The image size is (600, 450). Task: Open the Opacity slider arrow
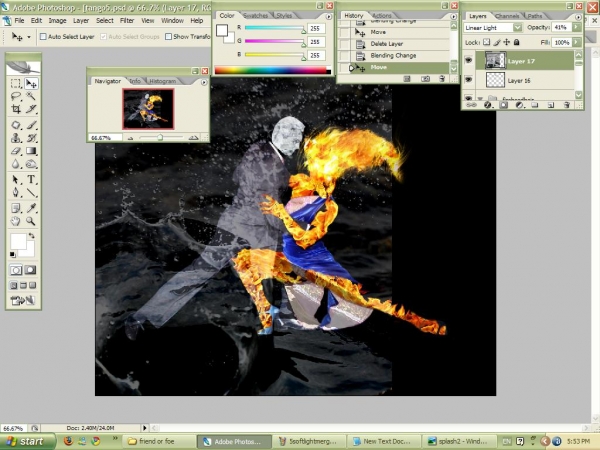pos(577,27)
